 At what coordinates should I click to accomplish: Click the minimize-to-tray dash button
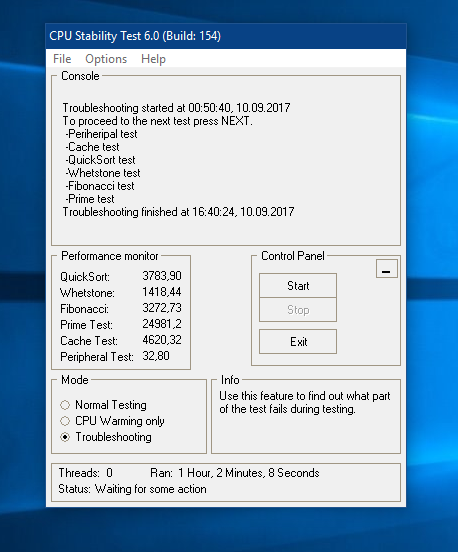coord(387,269)
